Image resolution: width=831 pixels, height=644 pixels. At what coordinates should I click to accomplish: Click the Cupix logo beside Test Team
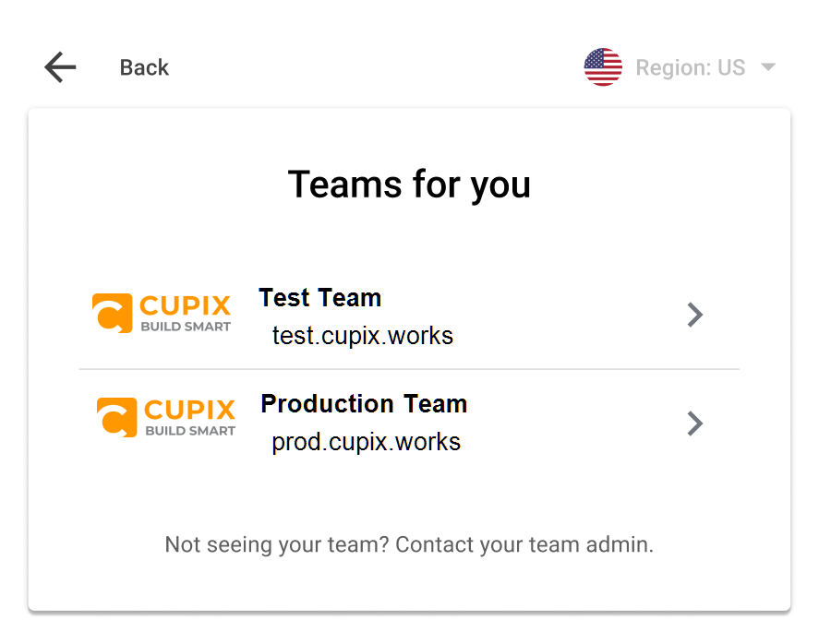point(162,313)
